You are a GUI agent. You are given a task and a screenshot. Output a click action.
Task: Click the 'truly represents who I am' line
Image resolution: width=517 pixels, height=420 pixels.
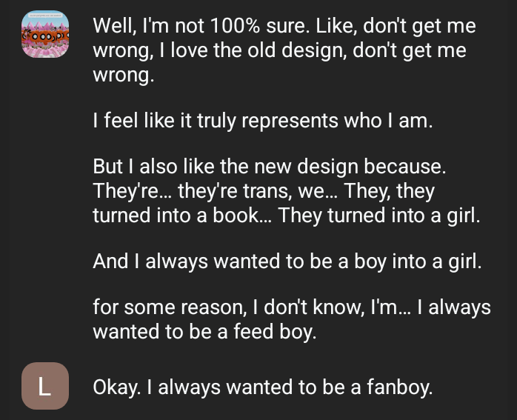tap(261, 121)
